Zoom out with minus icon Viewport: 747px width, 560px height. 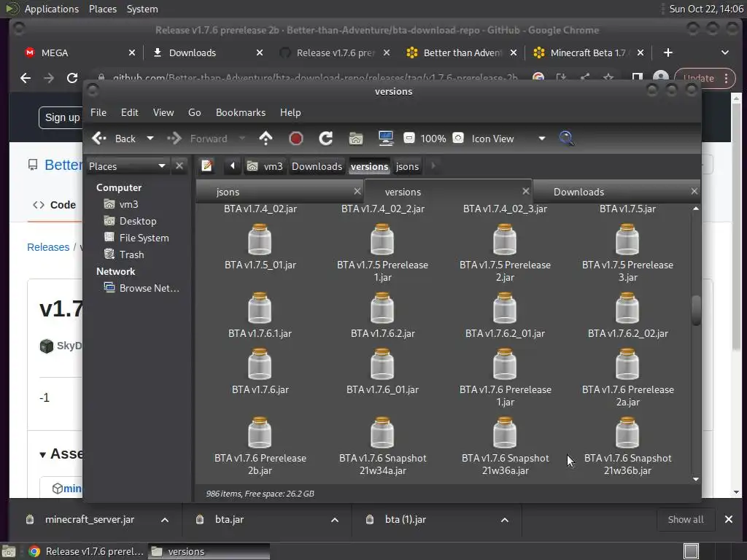click(x=409, y=138)
